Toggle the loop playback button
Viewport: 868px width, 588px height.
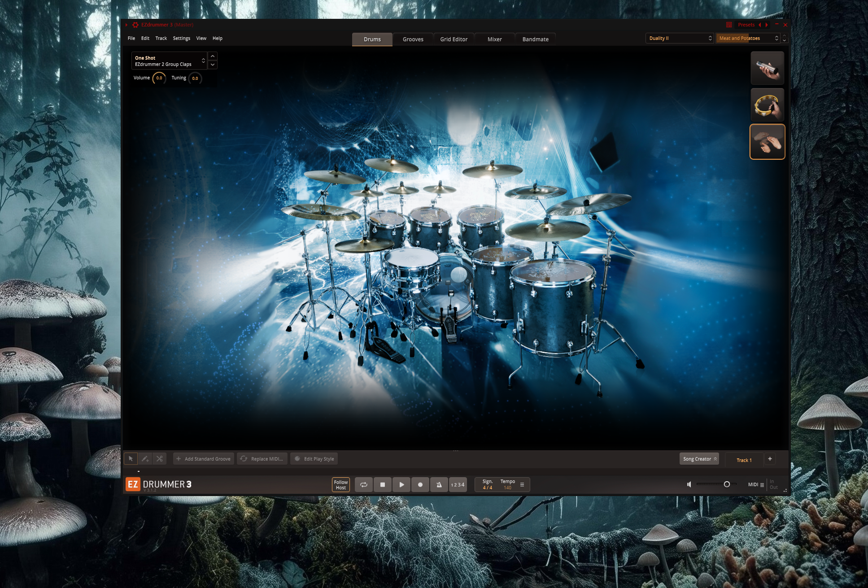coord(364,484)
